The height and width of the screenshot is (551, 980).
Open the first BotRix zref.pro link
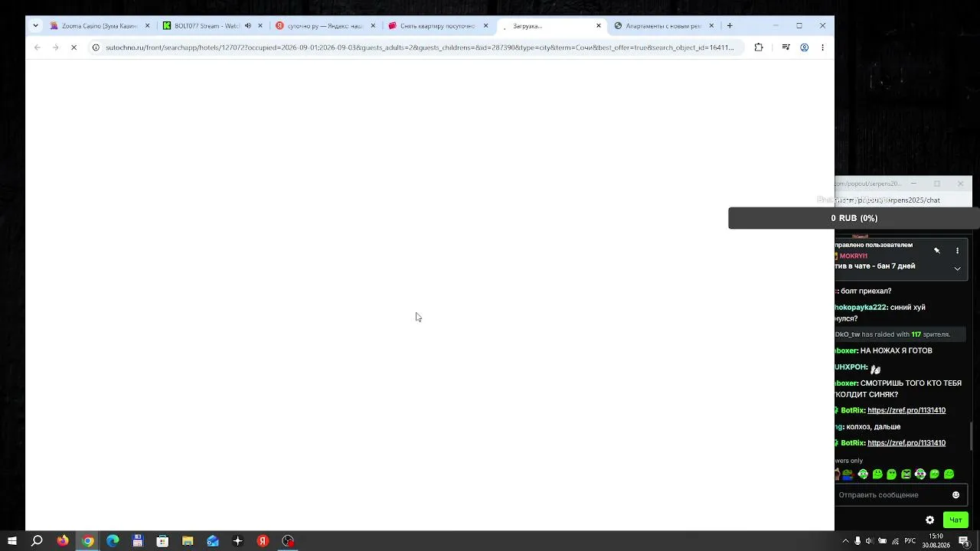(906, 410)
